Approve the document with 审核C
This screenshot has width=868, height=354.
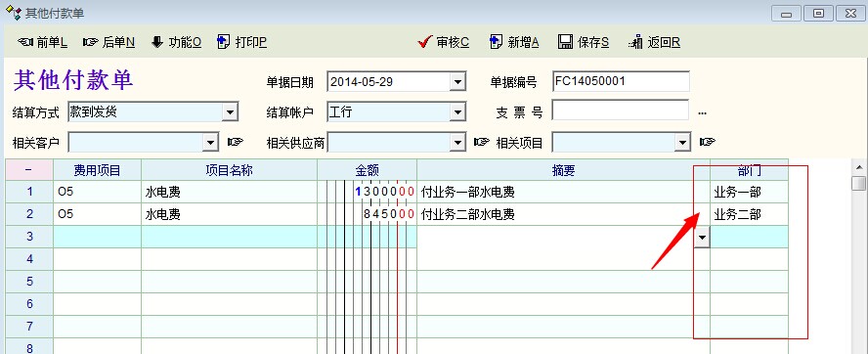click(x=444, y=42)
